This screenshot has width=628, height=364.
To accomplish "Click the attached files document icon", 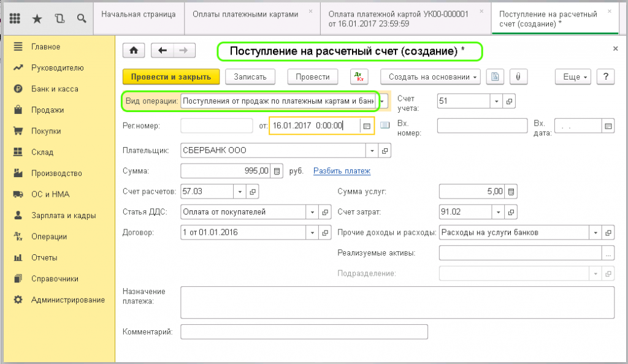I will [x=496, y=77].
